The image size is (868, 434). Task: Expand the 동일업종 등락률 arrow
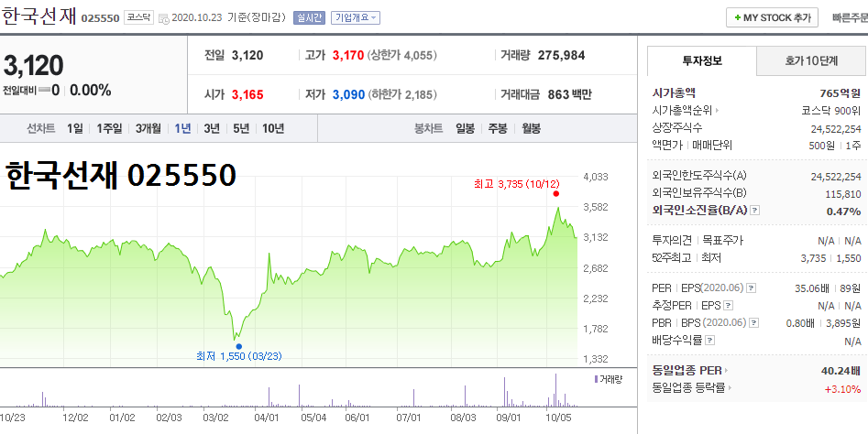pyautogui.click(x=731, y=388)
